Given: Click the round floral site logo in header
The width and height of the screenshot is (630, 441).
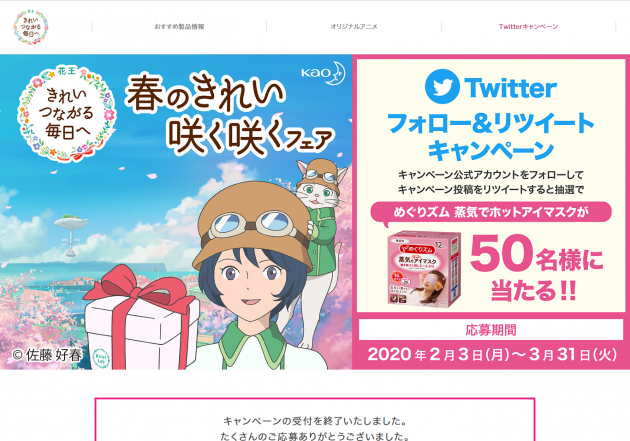Looking at the screenshot, I should point(31,27).
